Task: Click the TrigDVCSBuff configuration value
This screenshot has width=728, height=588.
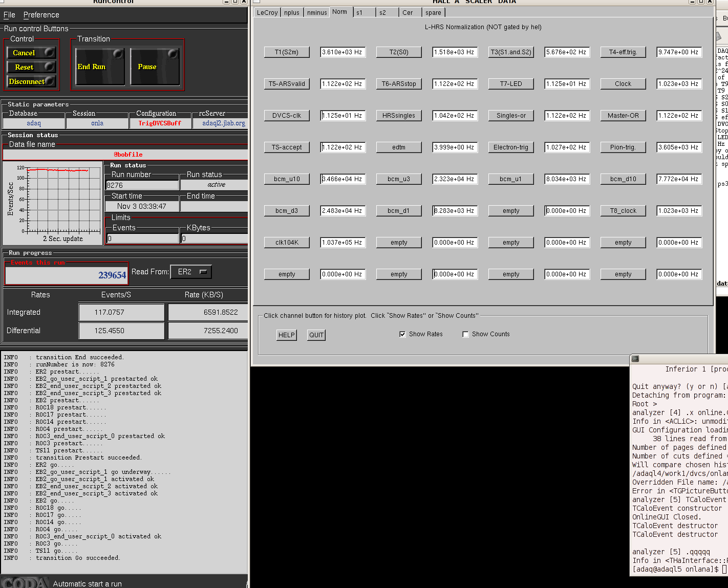Action: point(160,123)
